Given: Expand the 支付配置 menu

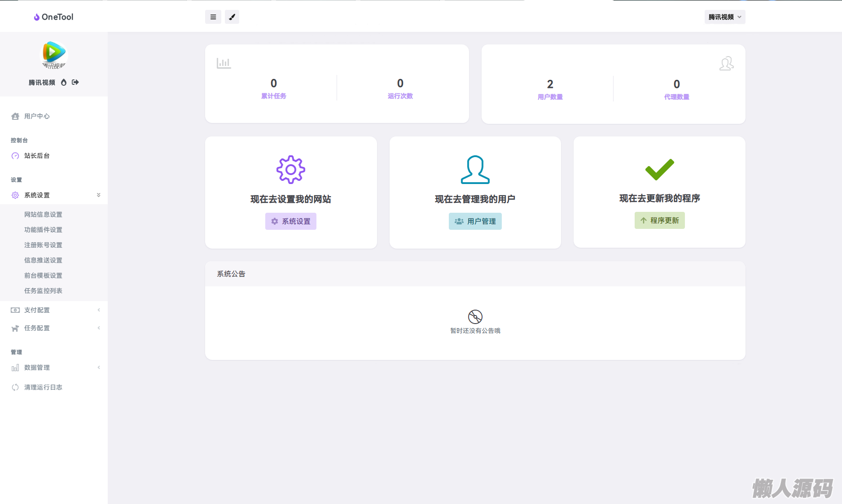Looking at the screenshot, I should coord(54,310).
